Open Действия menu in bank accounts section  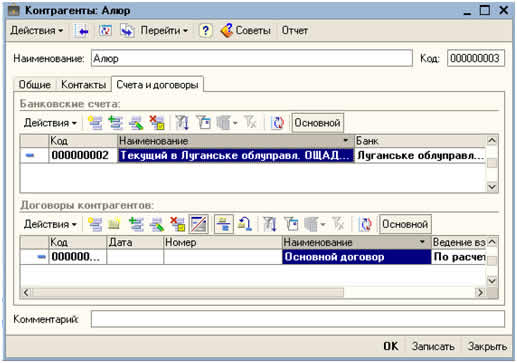coord(50,123)
